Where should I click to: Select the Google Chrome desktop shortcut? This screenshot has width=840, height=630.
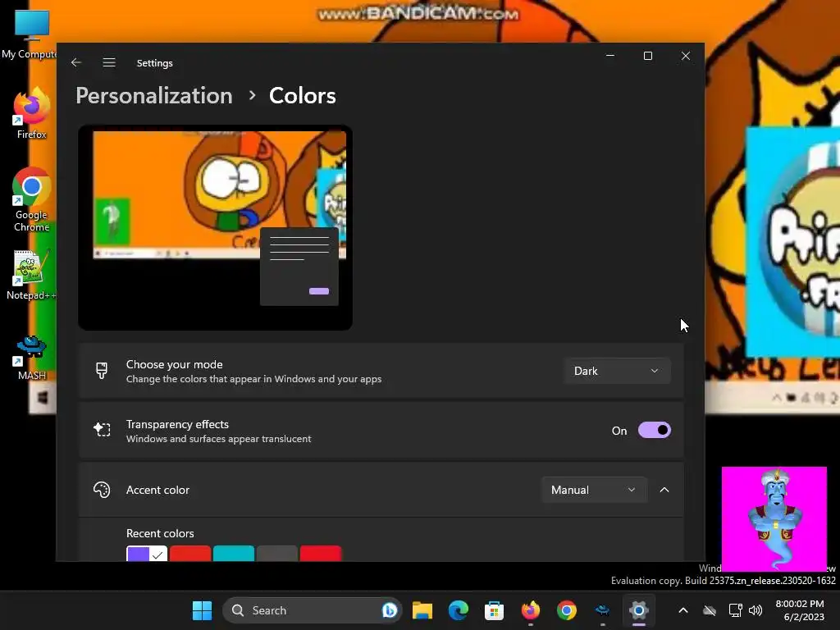pos(32,199)
